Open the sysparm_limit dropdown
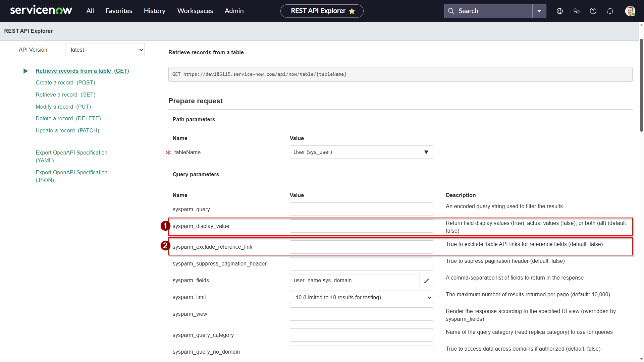The height and width of the screenshot is (362, 644). [x=361, y=297]
